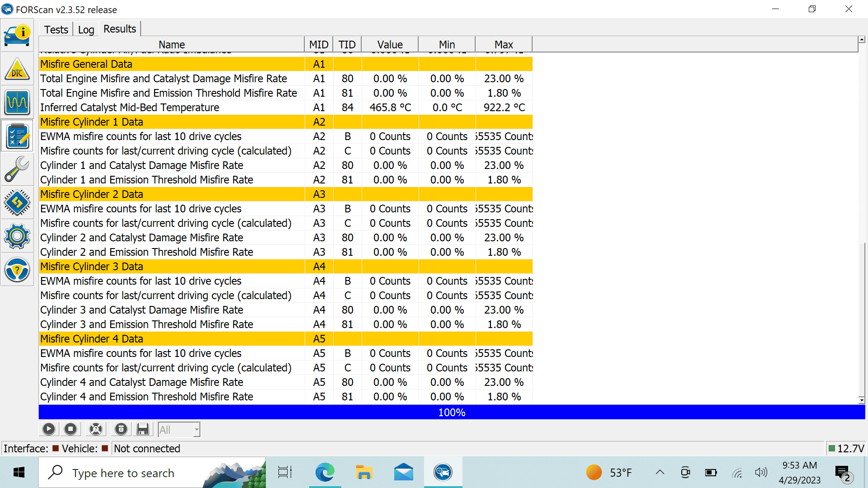Image resolution: width=868 pixels, height=488 pixels.
Task: Open the Windows Start menu
Action: coord(19,473)
